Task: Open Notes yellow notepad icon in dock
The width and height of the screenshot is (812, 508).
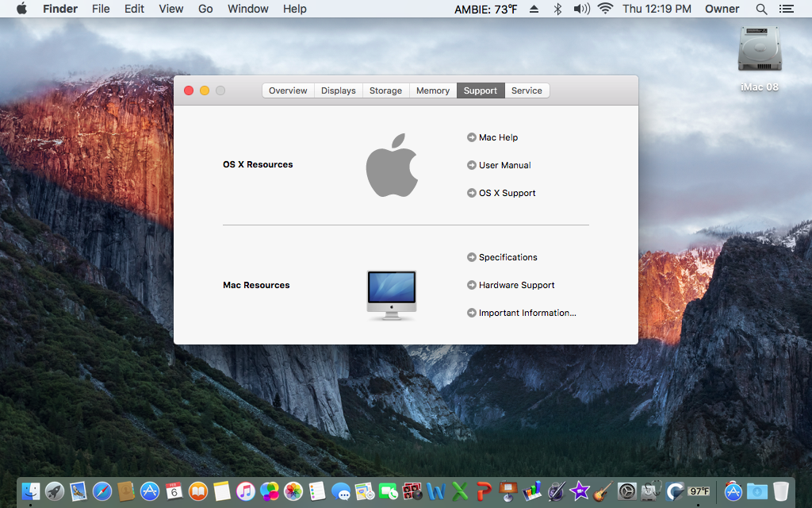Action: click(x=222, y=491)
